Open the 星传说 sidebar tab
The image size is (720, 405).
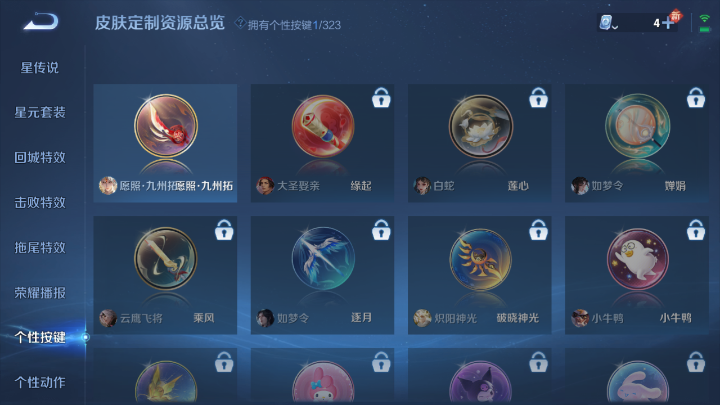click(x=39, y=68)
